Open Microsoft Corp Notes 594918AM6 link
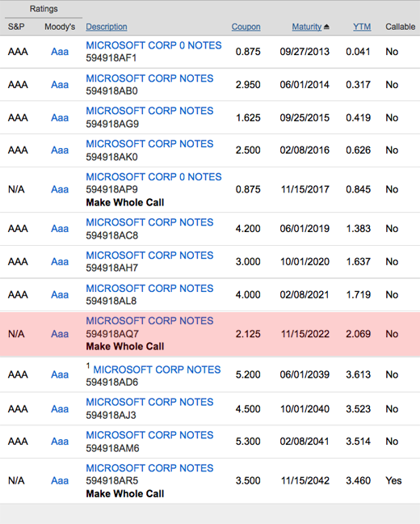 coord(149,435)
